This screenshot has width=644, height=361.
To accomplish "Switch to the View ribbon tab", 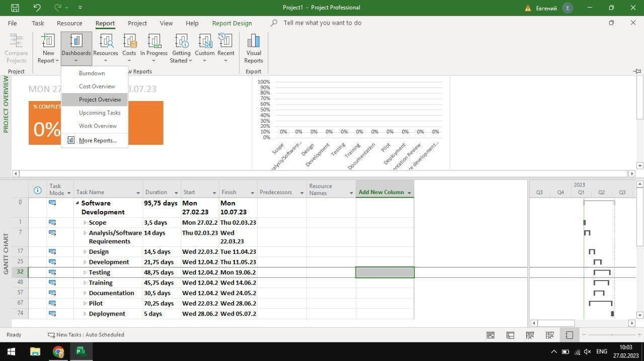I will pyautogui.click(x=166, y=23).
